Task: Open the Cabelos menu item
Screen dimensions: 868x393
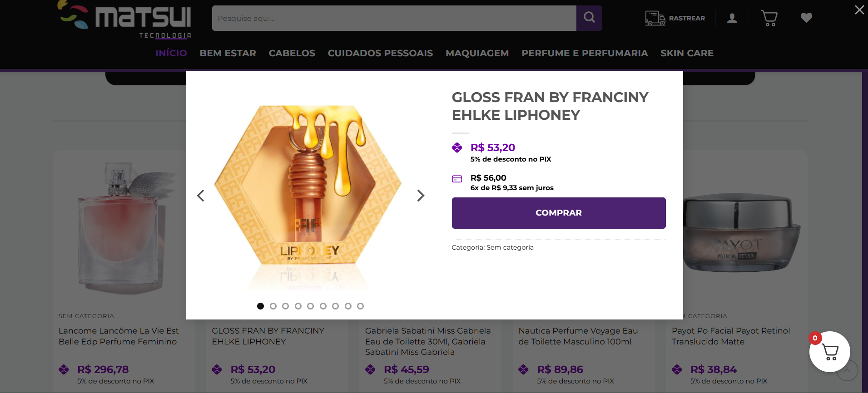Action: [x=292, y=53]
